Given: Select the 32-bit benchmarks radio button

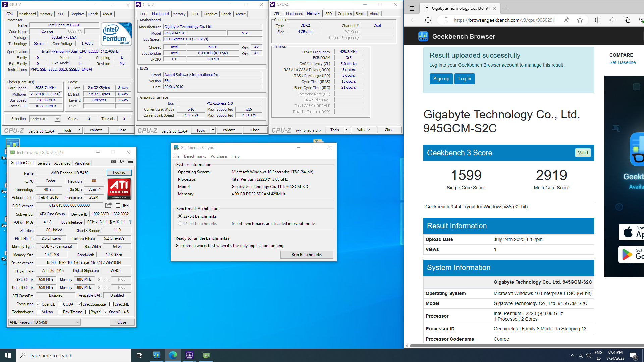Looking at the screenshot, I should click(x=180, y=216).
